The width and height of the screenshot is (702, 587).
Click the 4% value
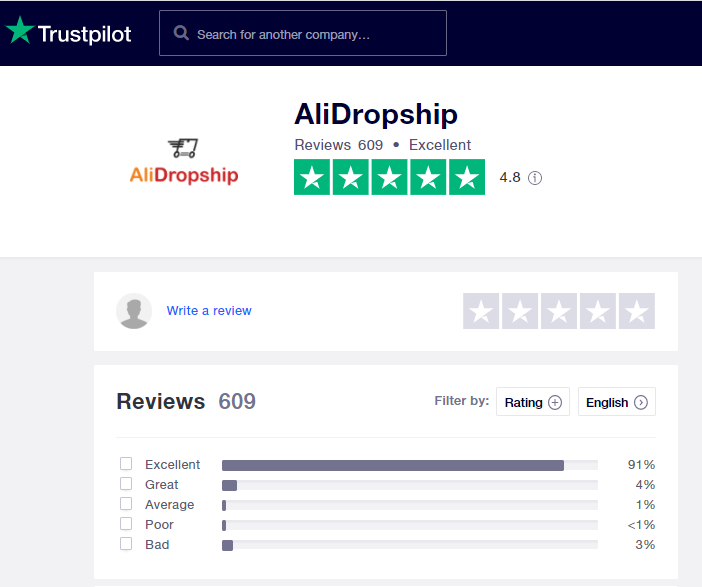pyautogui.click(x=645, y=485)
